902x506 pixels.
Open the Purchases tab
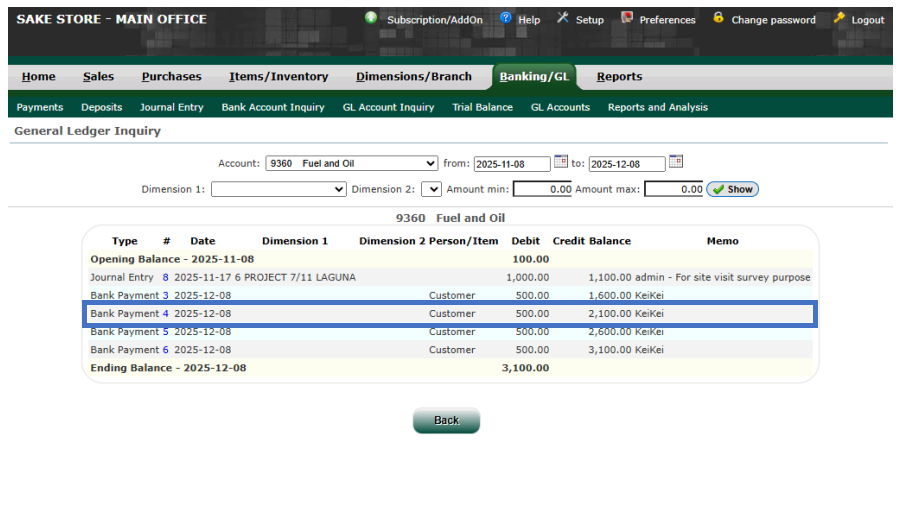coord(171,77)
